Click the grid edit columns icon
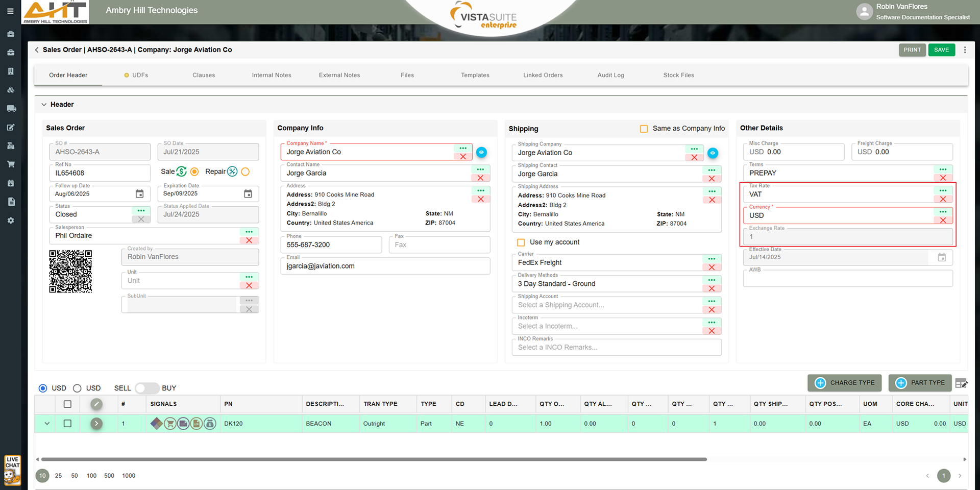 [961, 383]
